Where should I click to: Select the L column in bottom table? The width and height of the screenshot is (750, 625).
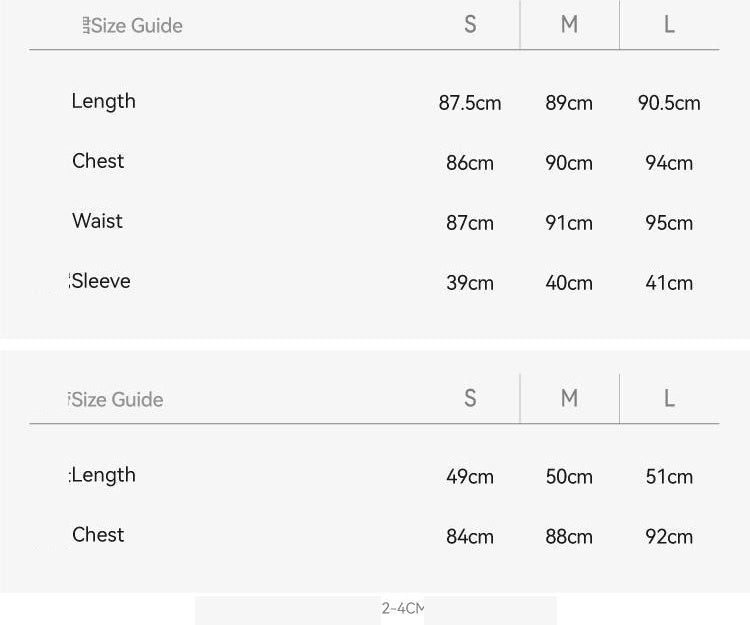pyautogui.click(x=669, y=398)
